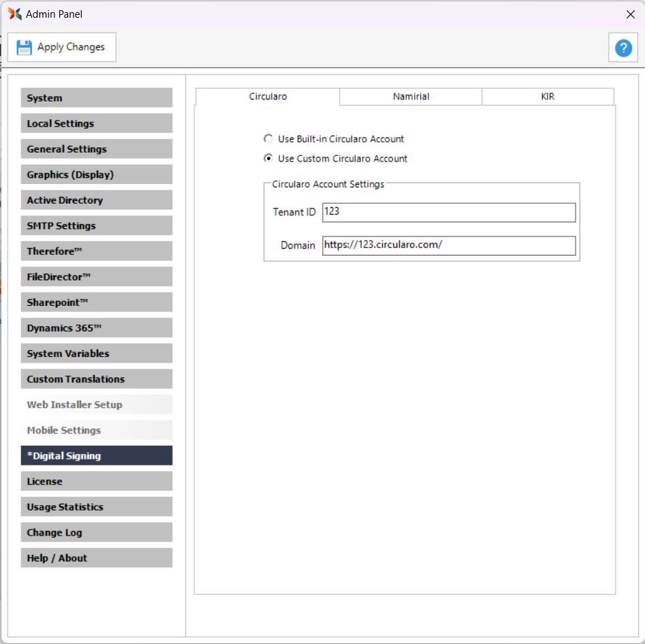This screenshot has height=644, width=645.
Task: Select Mobile Settings section
Action: (97, 430)
